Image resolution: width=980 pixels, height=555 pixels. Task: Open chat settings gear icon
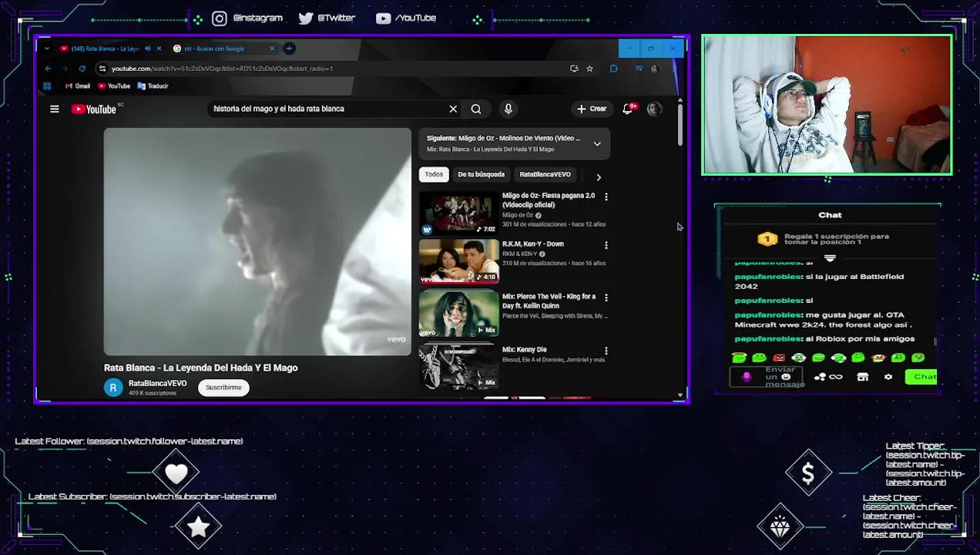coord(888,377)
